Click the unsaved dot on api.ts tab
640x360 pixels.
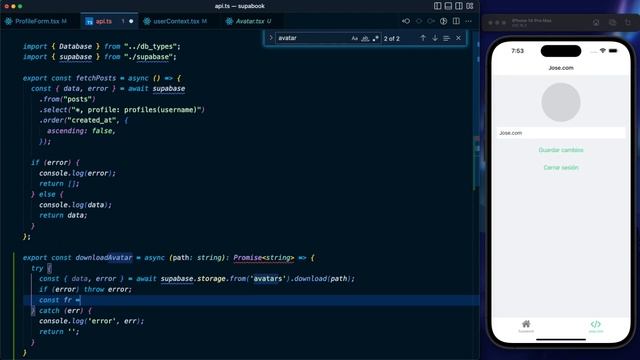[x=131, y=21]
